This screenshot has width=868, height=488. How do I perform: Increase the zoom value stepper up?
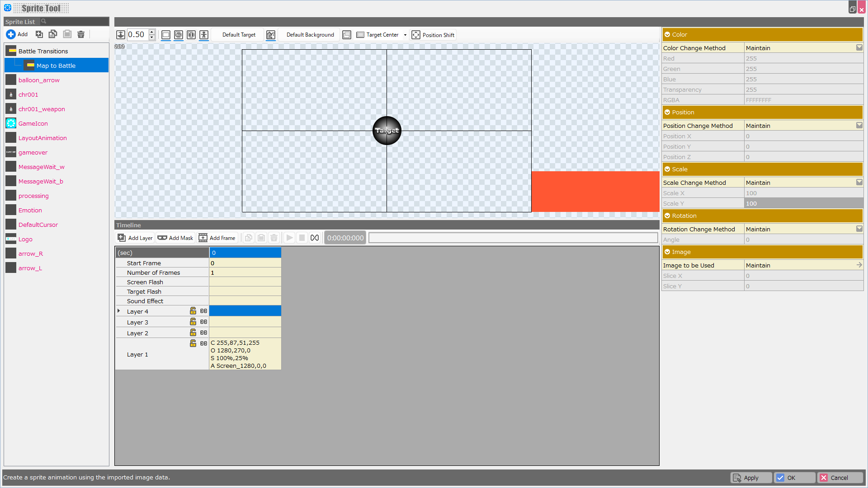click(152, 32)
